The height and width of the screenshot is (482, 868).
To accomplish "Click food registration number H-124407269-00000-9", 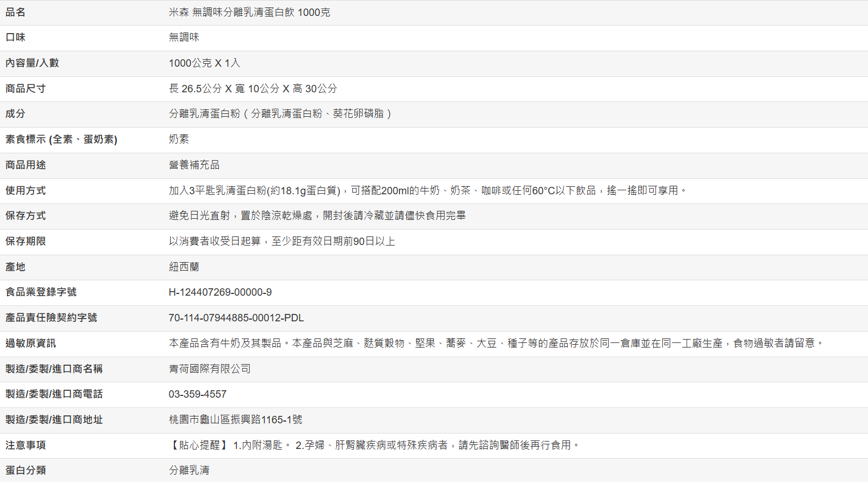I will [220, 292].
